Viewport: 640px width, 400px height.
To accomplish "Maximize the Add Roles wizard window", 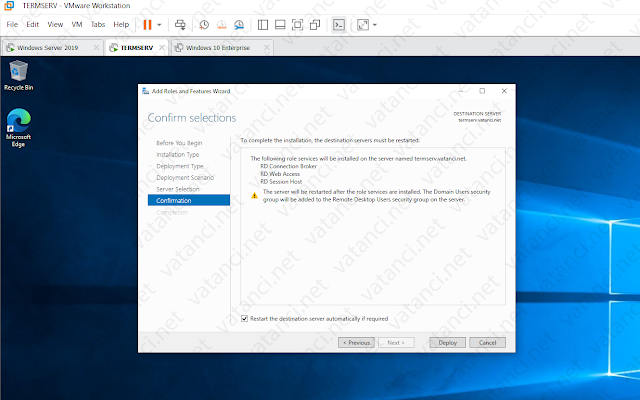I will 482,91.
